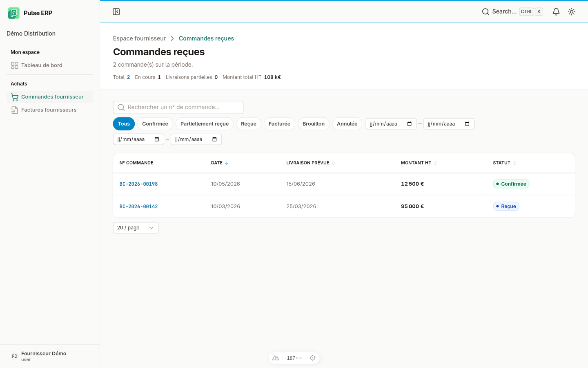Click the Commandes fournisseur cart icon
The image size is (588, 368).
[15, 97]
